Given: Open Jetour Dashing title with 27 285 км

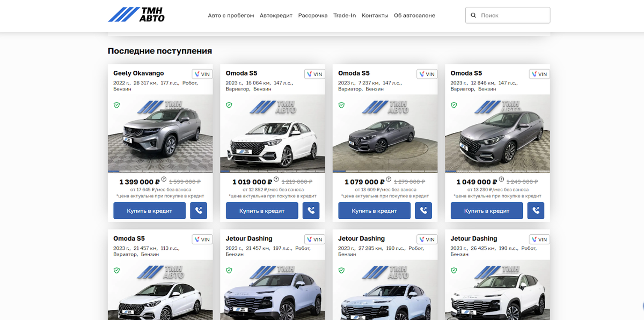Looking at the screenshot, I should [361, 239].
